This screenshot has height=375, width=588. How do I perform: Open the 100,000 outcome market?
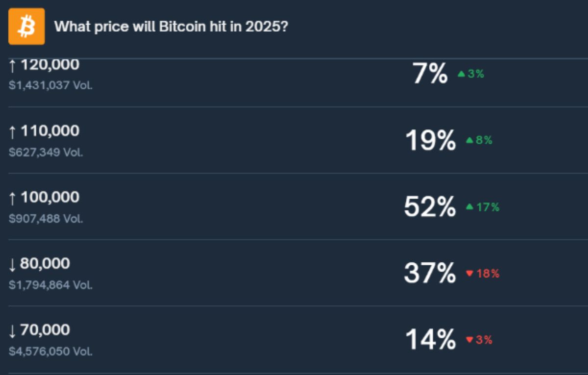pyautogui.click(x=294, y=206)
